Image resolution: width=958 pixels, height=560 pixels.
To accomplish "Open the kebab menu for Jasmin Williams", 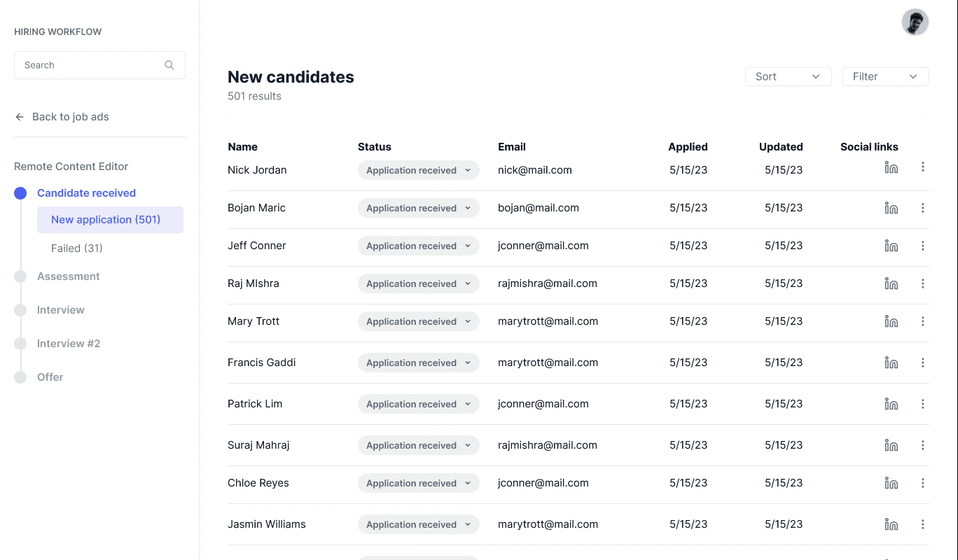I will [x=923, y=524].
